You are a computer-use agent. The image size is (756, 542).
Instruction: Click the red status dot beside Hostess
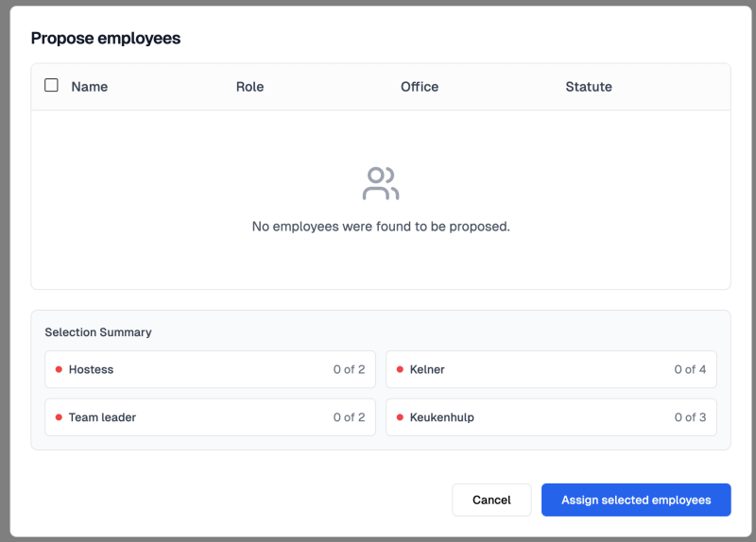59,369
